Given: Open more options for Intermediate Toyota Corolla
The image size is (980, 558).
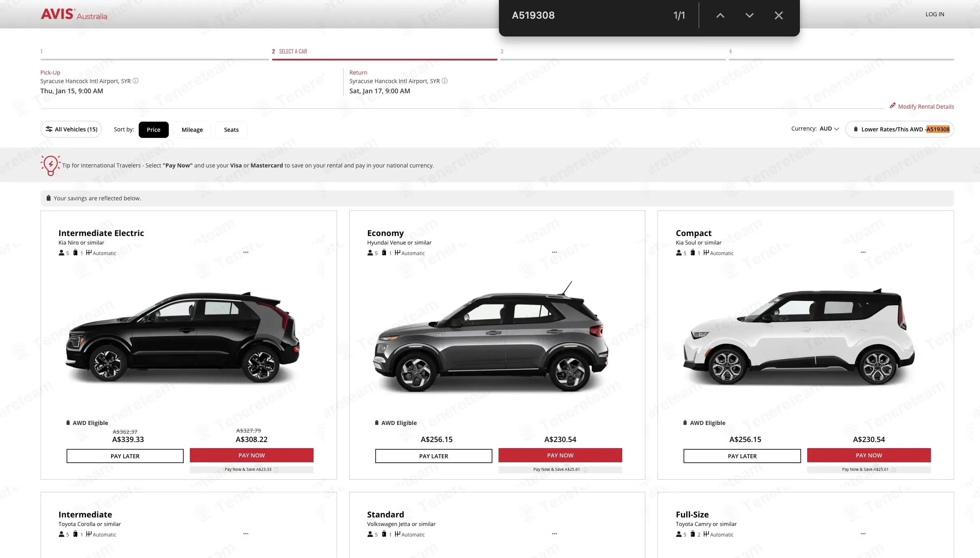Looking at the screenshot, I should pyautogui.click(x=246, y=534).
